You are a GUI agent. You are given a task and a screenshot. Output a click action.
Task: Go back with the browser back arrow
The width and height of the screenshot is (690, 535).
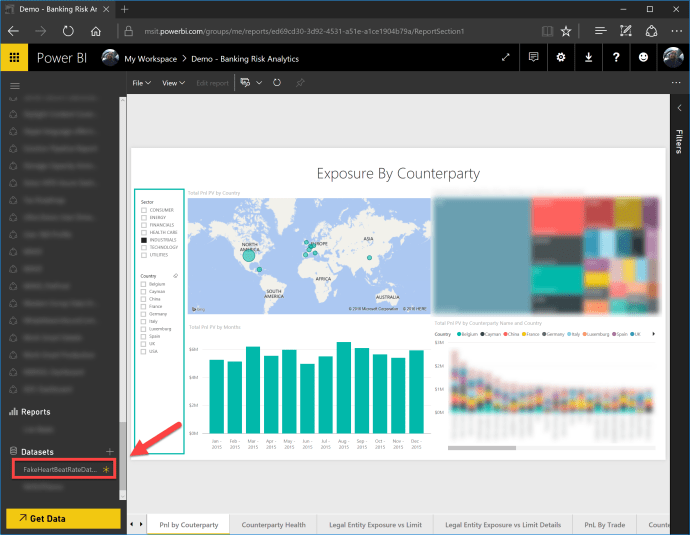[x=14, y=31]
